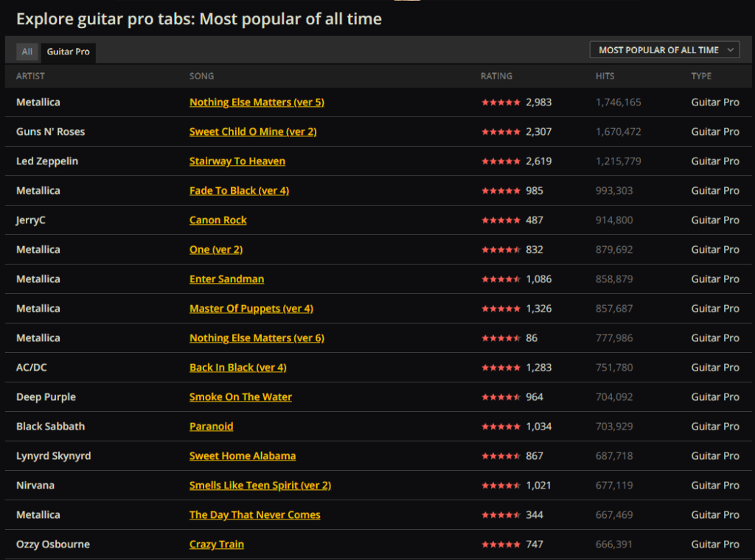Select the stars in the Crazy Train row
755x560 pixels.
501,545
